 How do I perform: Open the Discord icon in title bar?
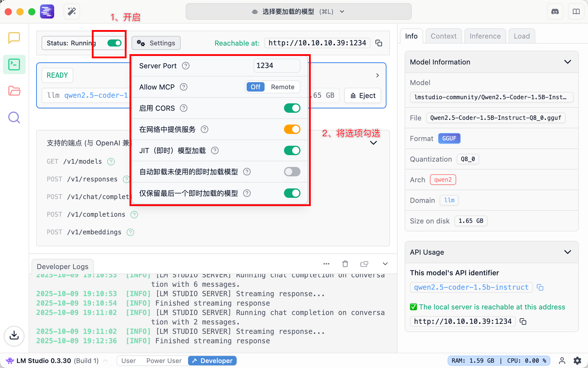555,12
